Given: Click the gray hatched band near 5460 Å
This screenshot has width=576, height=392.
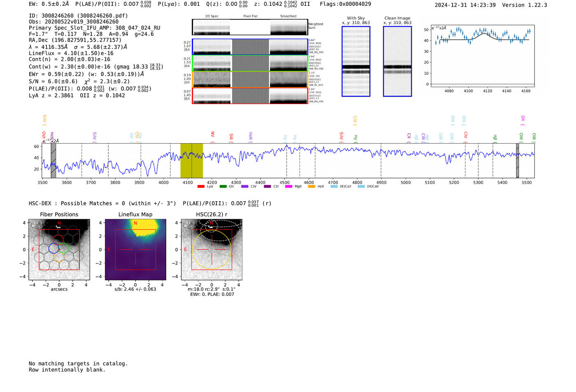Looking at the screenshot, I should 518,161.
